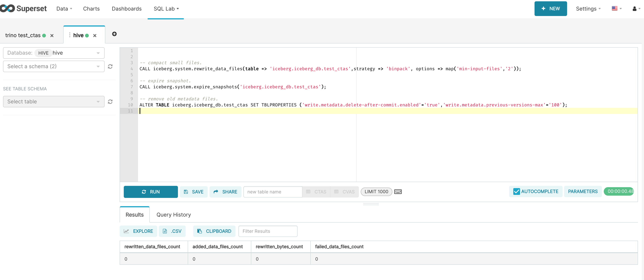Open the LIMIT 1000 dropdown

point(376,192)
